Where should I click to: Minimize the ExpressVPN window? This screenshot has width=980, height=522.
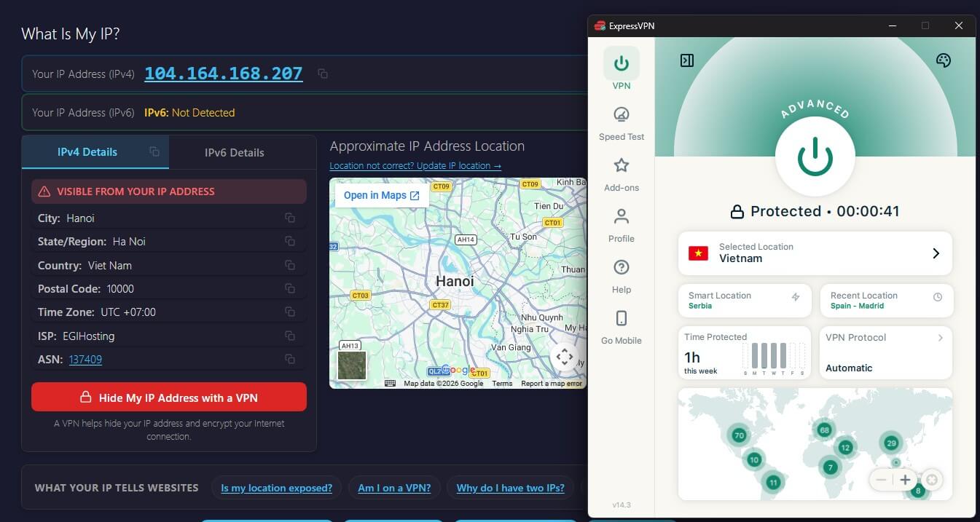(x=893, y=25)
